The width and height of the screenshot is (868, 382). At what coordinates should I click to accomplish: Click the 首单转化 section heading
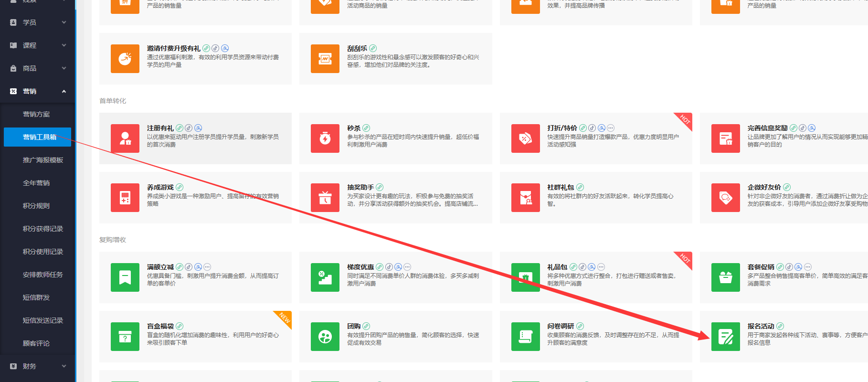click(x=113, y=101)
